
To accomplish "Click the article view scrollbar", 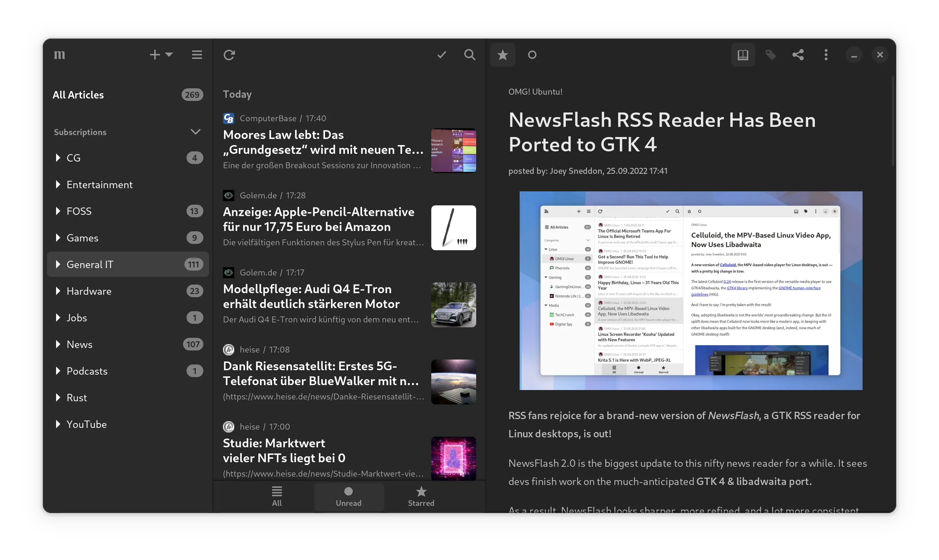I will pyautogui.click(x=893, y=121).
